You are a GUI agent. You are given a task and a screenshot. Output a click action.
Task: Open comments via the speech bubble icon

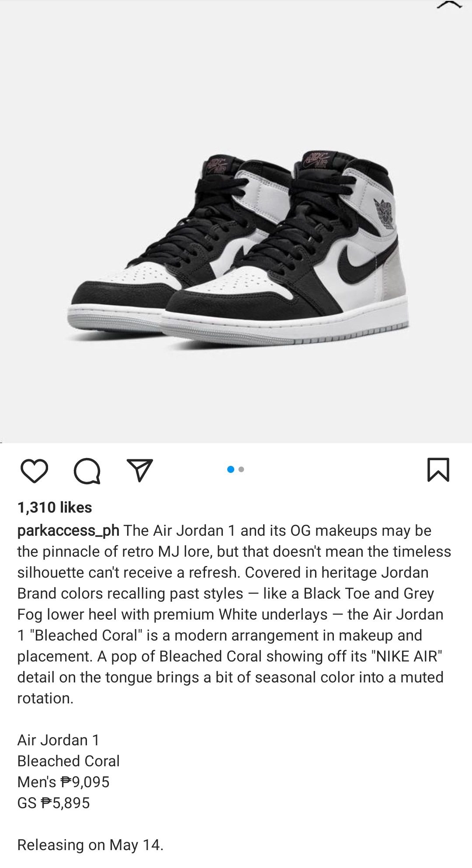click(x=87, y=471)
